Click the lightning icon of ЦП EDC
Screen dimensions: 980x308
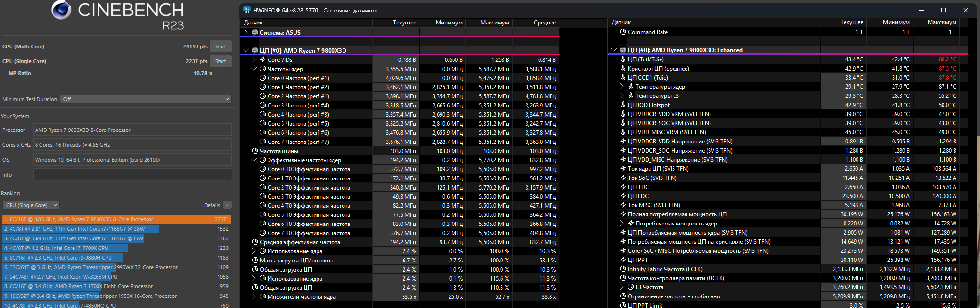(x=623, y=196)
